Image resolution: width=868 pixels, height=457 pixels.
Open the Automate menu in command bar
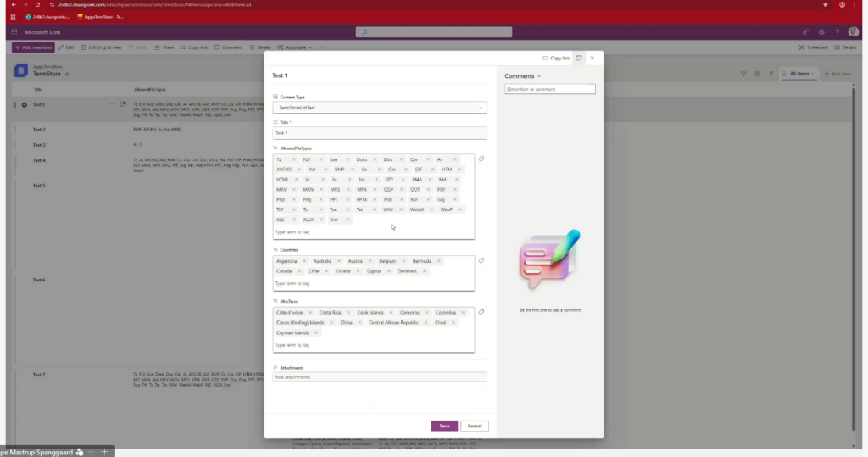tap(298, 47)
